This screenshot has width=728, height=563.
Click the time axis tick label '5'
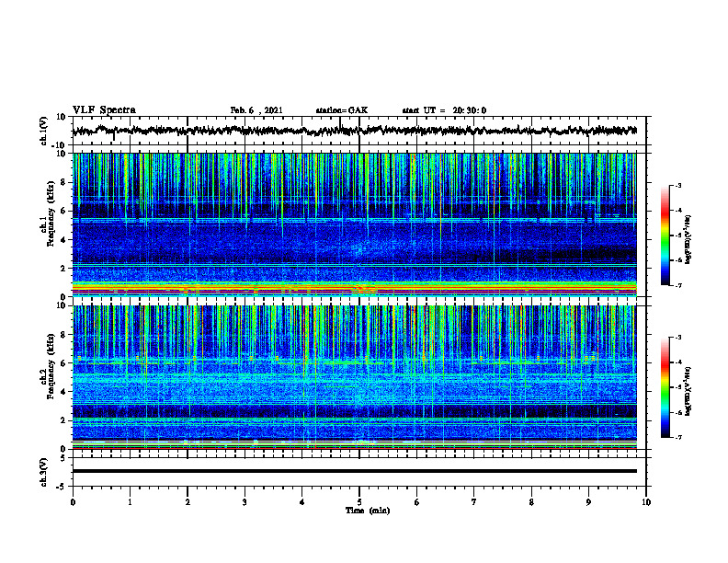click(x=359, y=502)
